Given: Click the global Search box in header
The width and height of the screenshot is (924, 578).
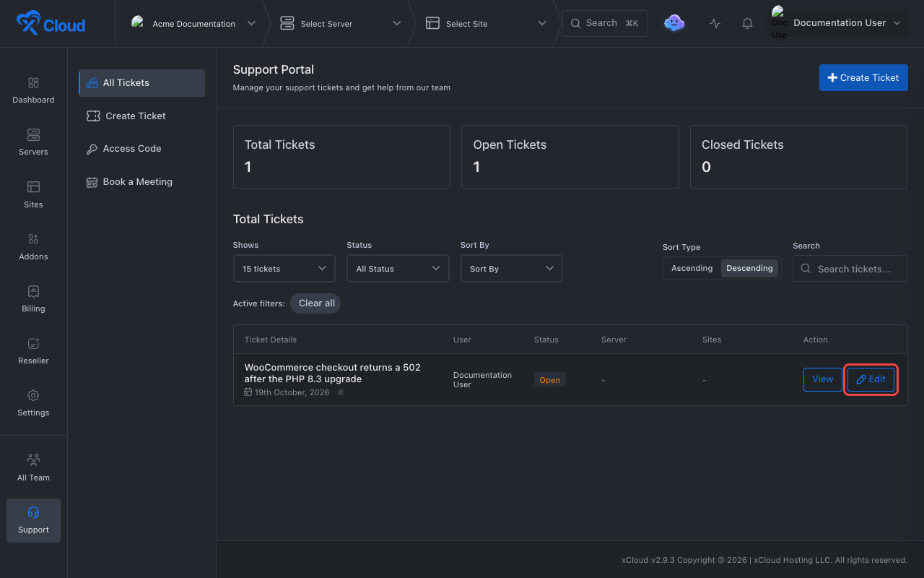Looking at the screenshot, I should (x=605, y=23).
